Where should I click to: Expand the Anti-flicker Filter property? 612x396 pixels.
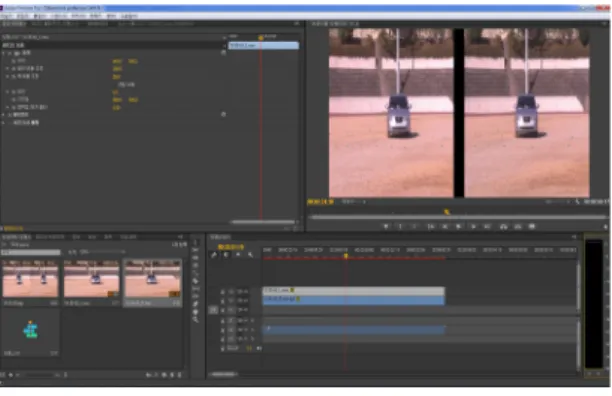7,107
